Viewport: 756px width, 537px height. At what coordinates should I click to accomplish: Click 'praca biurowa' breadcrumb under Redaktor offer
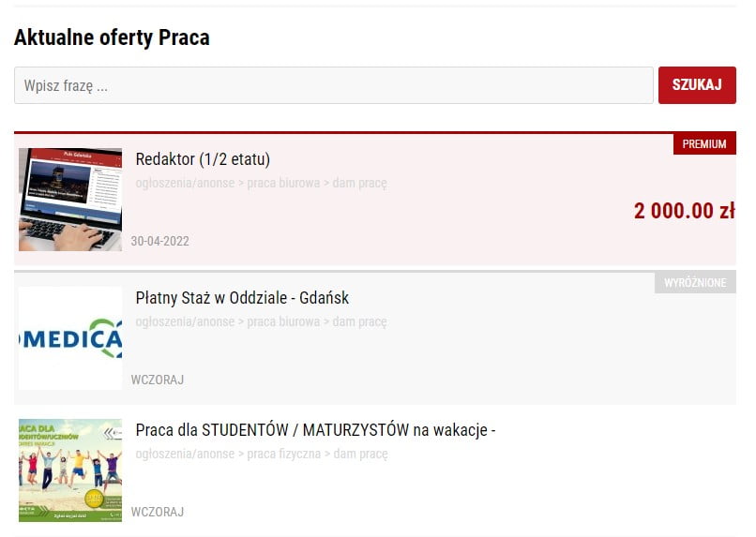pos(283,183)
